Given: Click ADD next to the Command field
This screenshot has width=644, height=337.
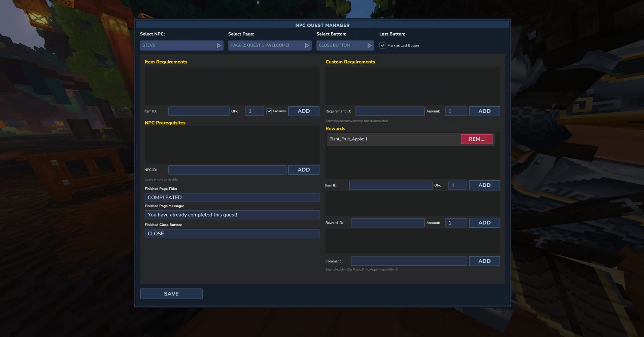Looking at the screenshot, I should (484, 261).
